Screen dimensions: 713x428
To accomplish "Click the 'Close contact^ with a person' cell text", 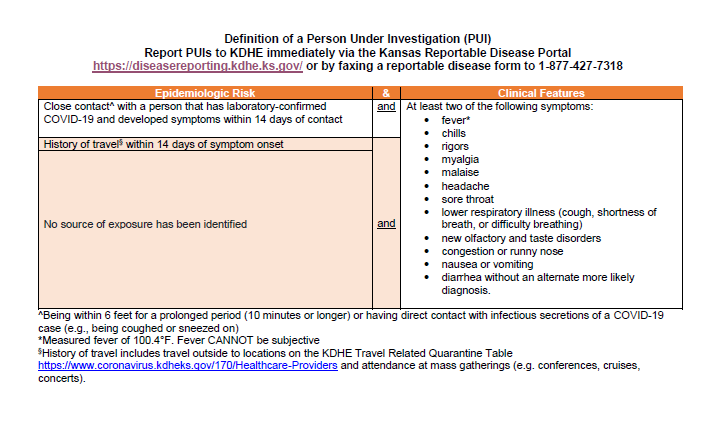I will (x=193, y=113).
